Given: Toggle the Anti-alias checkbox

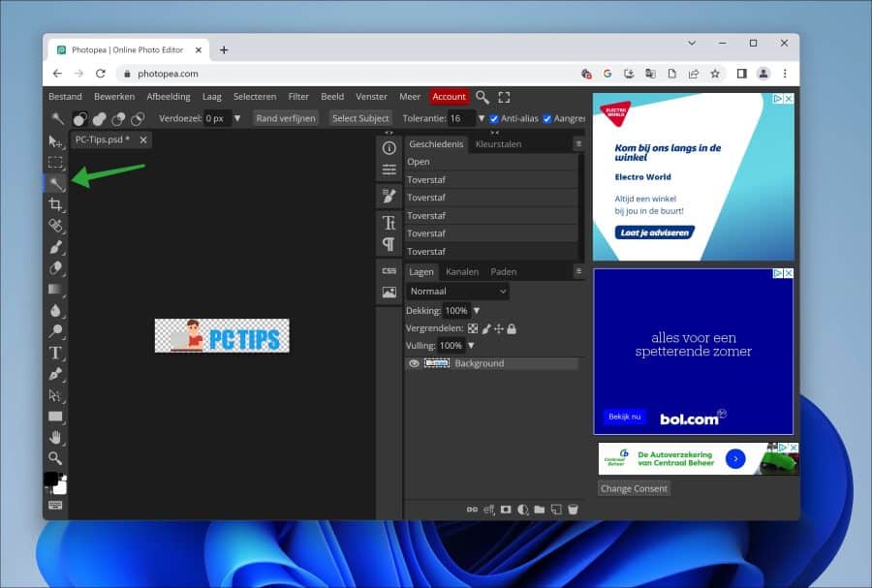Looking at the screenshot, I should click(494, 119).
